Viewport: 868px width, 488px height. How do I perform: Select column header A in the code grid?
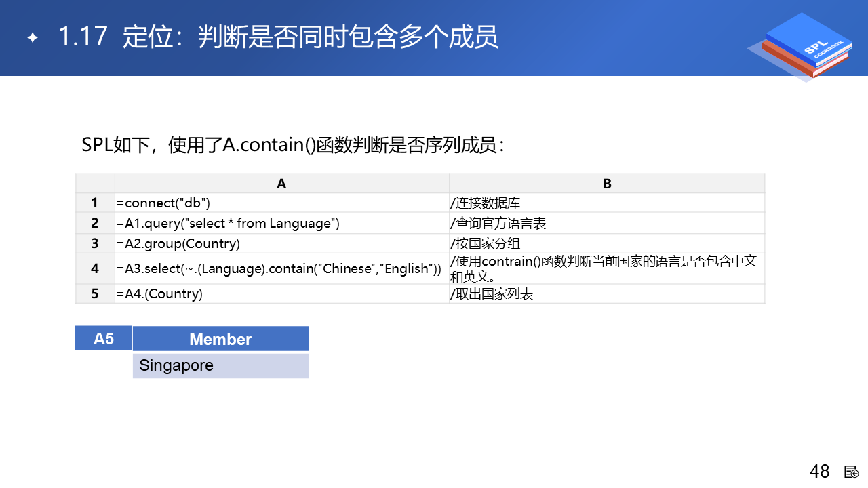(282, 184)
